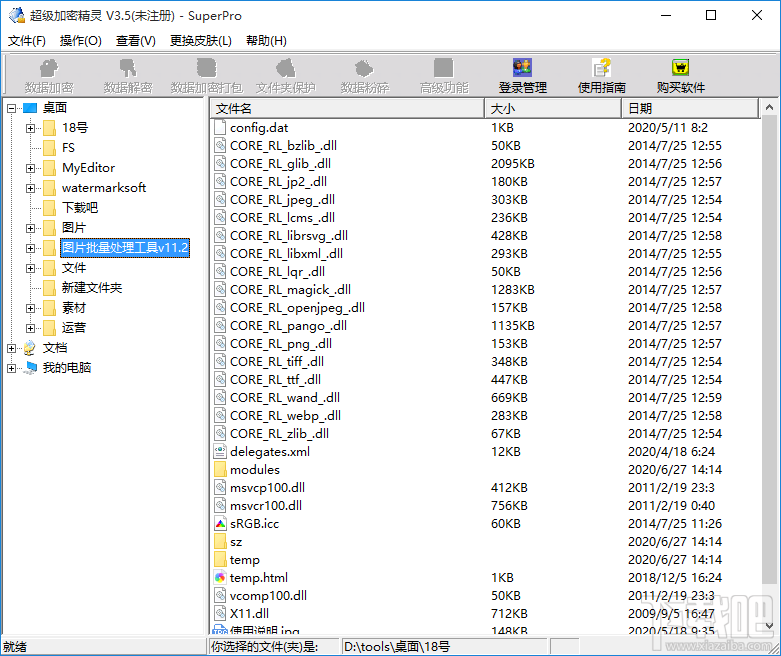Expand the 我的电脑 tree node
This screenshot has height=656, width=781.
coord(11,368)
